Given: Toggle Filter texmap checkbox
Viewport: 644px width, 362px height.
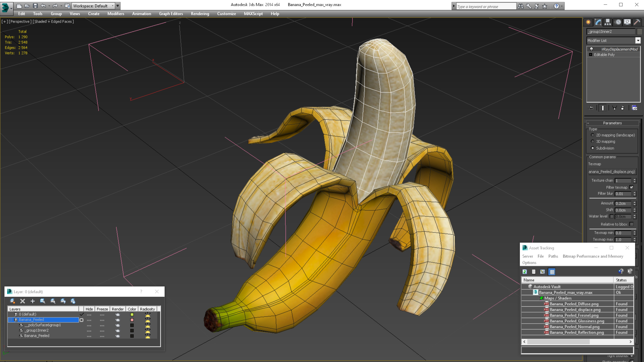Looking at the screenshot, I should (631, 187).
